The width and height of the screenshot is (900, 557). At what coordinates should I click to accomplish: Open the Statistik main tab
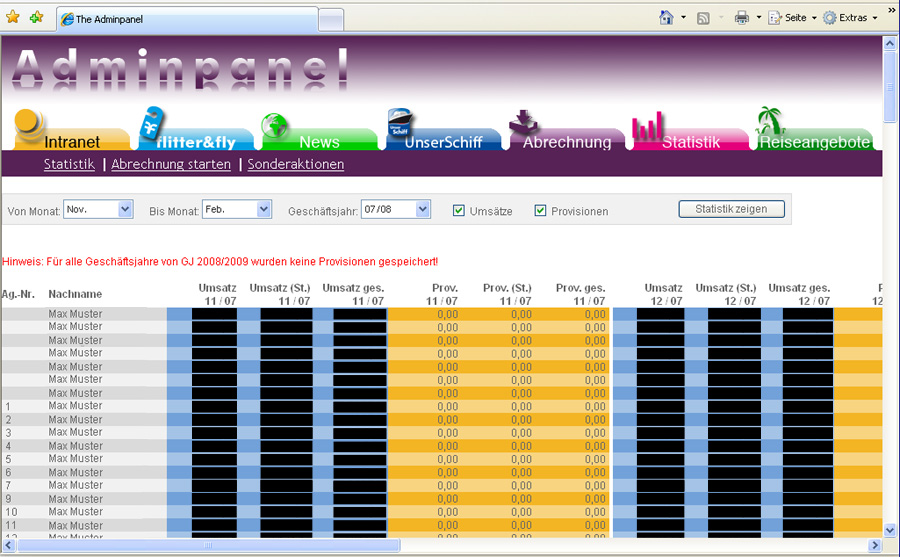click(690, 141)
